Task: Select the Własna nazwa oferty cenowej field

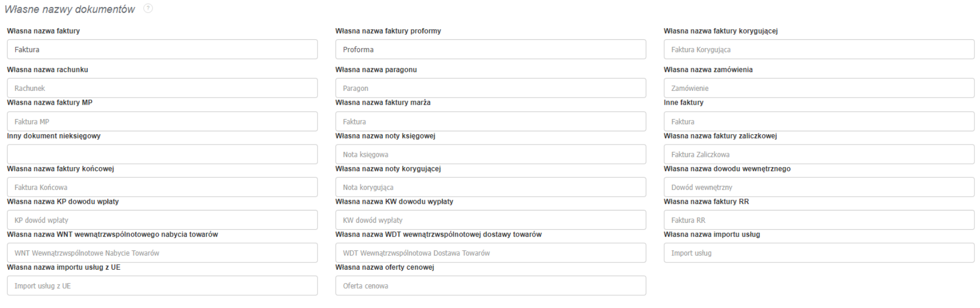Action: pyautogui.click(x=490, y=286)
